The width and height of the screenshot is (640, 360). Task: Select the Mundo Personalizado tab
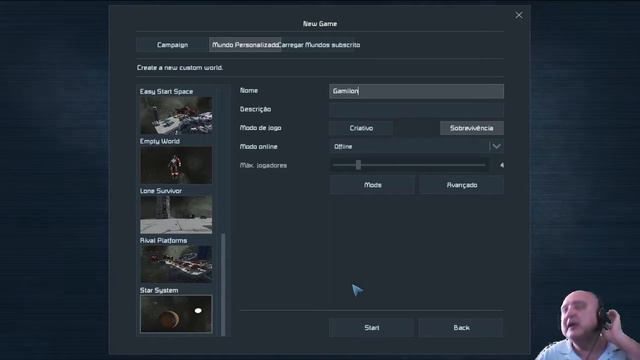[245, 45]
